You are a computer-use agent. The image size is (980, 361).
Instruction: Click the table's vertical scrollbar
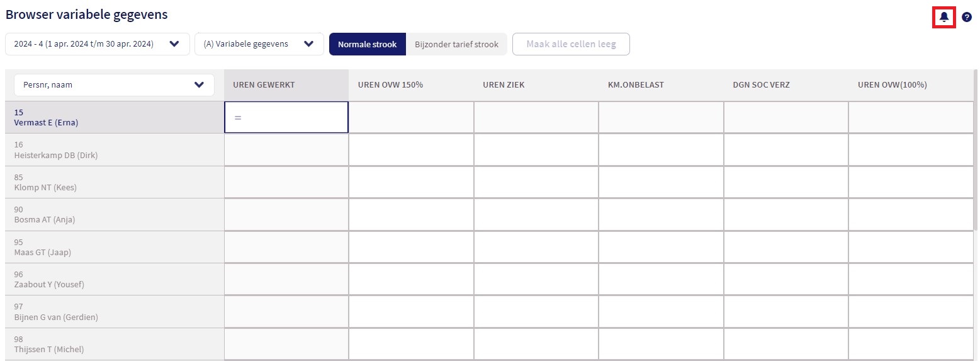click(x=976, y=214)
